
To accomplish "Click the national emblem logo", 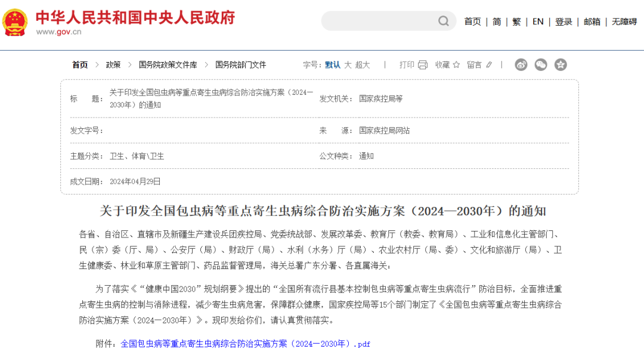I will pyautogui.click(x=14, y=22).
